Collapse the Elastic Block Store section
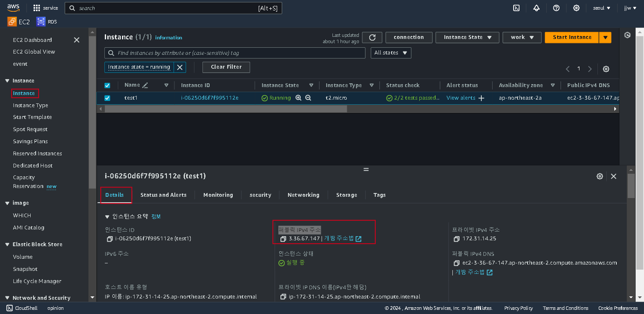 coord(7,245)
